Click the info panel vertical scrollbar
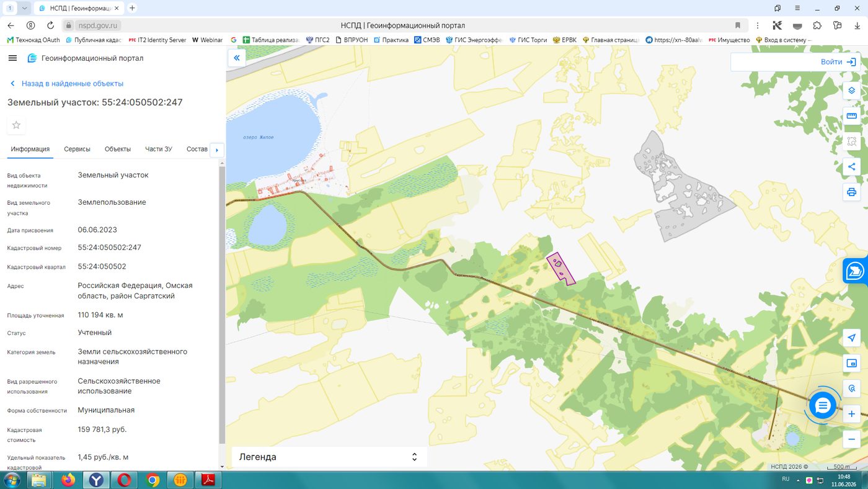Screen dimensions: 868x489 click(222, 304)
